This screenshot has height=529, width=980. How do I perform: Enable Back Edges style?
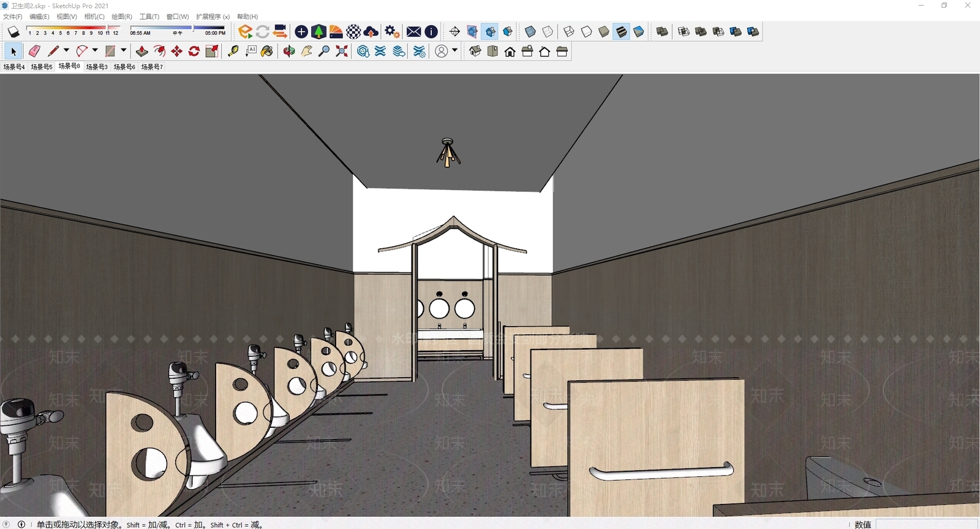click(x=548, y=31)
